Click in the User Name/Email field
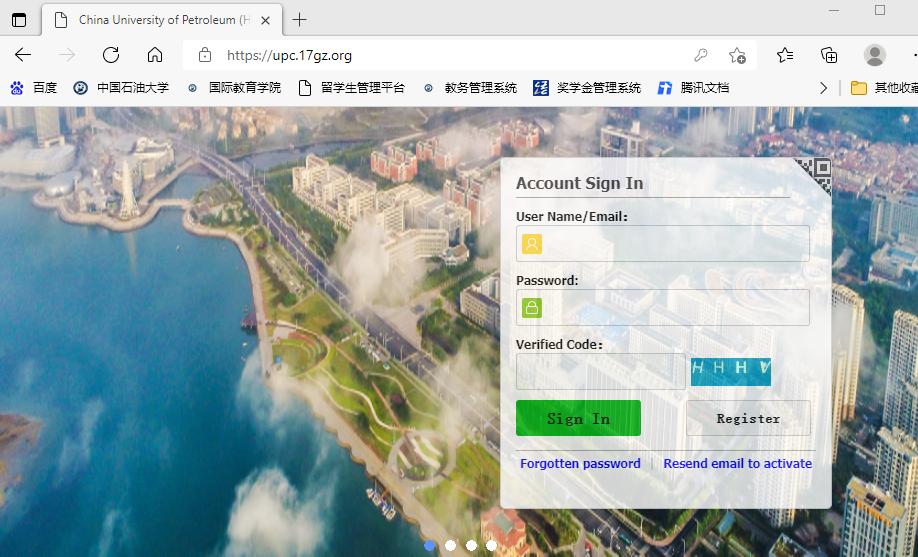Viewport: 918px width, 557px height. point(675,244)
